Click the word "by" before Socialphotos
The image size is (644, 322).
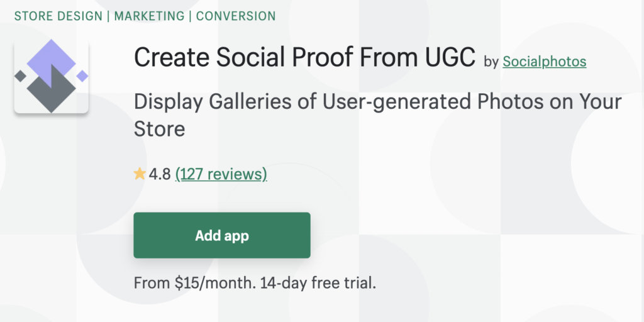pos(491,62)
